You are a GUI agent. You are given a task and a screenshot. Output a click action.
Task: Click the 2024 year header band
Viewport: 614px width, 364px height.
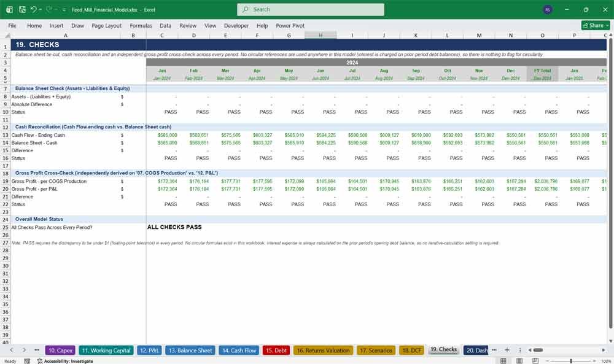point(352,63)
